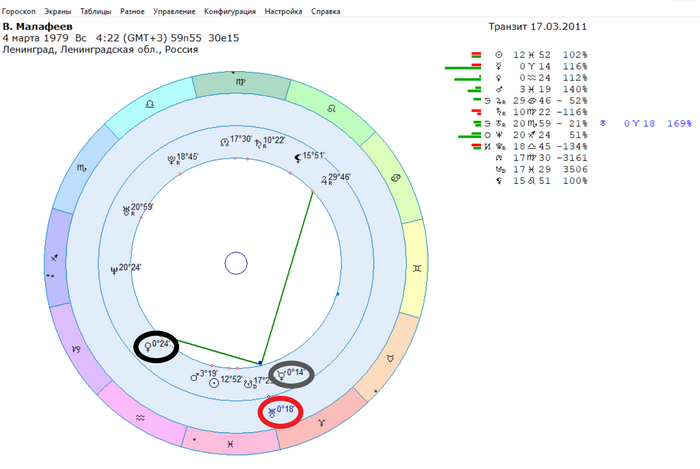Click the Leo sign on zodiac ring

tap(331, 108)
